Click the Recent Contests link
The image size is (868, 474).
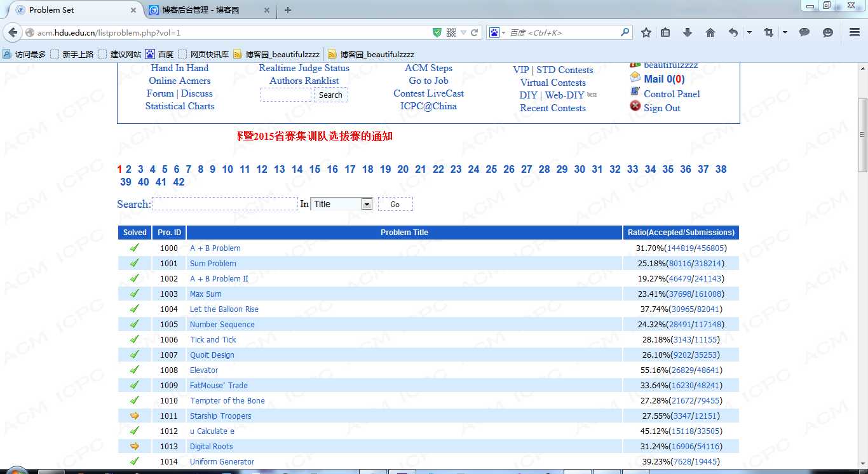[553, 108]
